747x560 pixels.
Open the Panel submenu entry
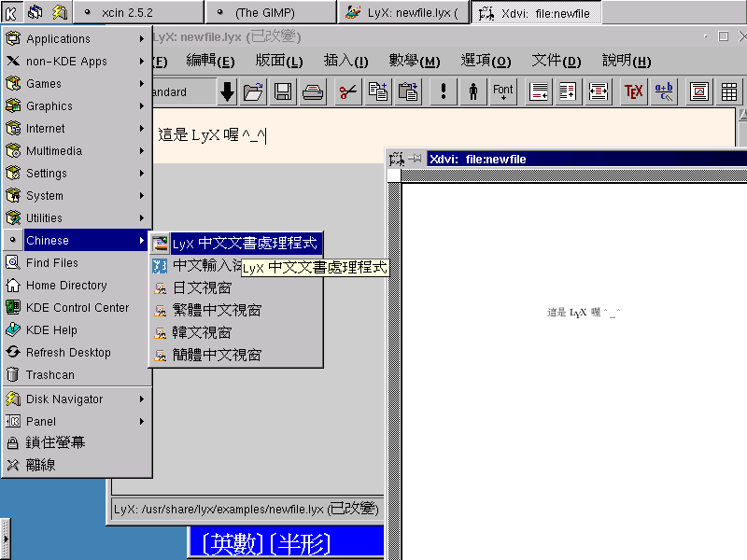[78, 422]
